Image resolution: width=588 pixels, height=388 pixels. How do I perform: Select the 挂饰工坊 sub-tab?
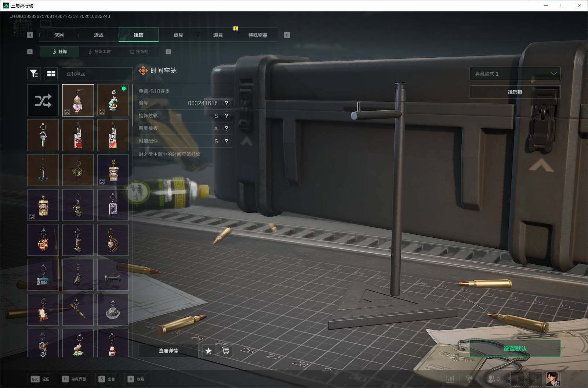coord(99,51)
